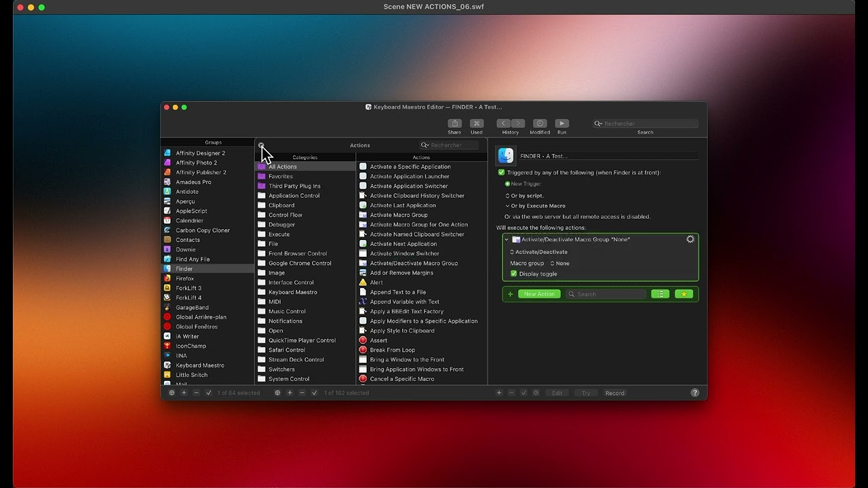Screen dimensions: 868x488
Task: Select the Google Chrome Control category
Action: pyautogui.click(x=306, y=263)
